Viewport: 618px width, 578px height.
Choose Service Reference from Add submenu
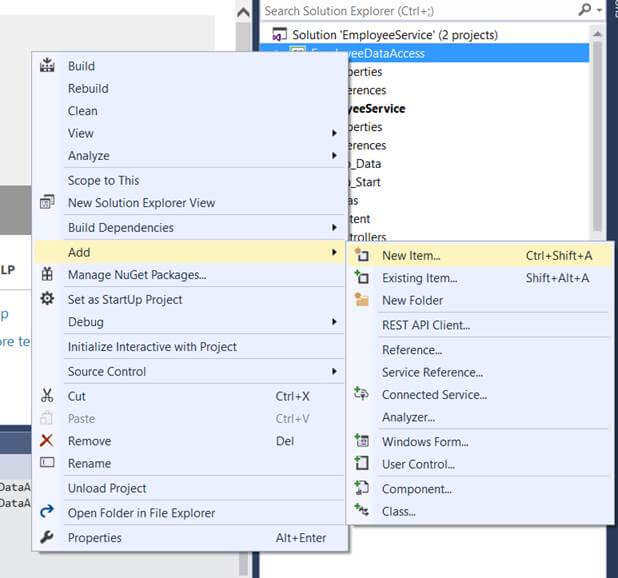432,373
